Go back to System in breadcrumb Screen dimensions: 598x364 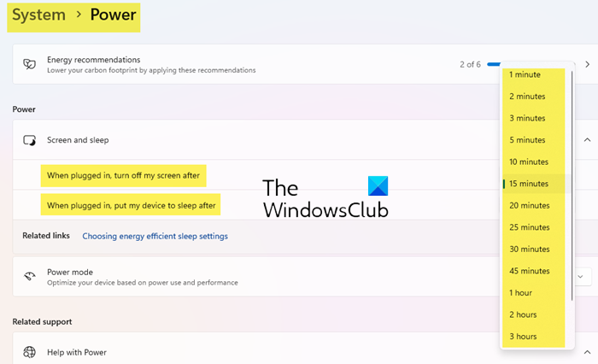38,15
